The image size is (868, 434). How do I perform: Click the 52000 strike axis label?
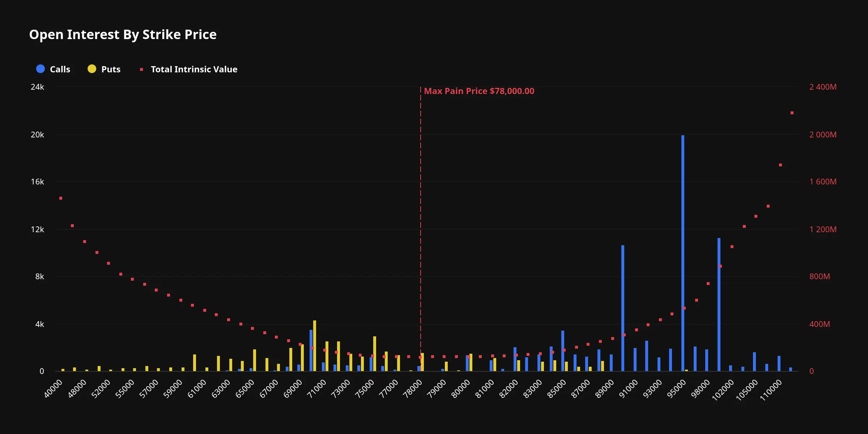click(101, 389)
